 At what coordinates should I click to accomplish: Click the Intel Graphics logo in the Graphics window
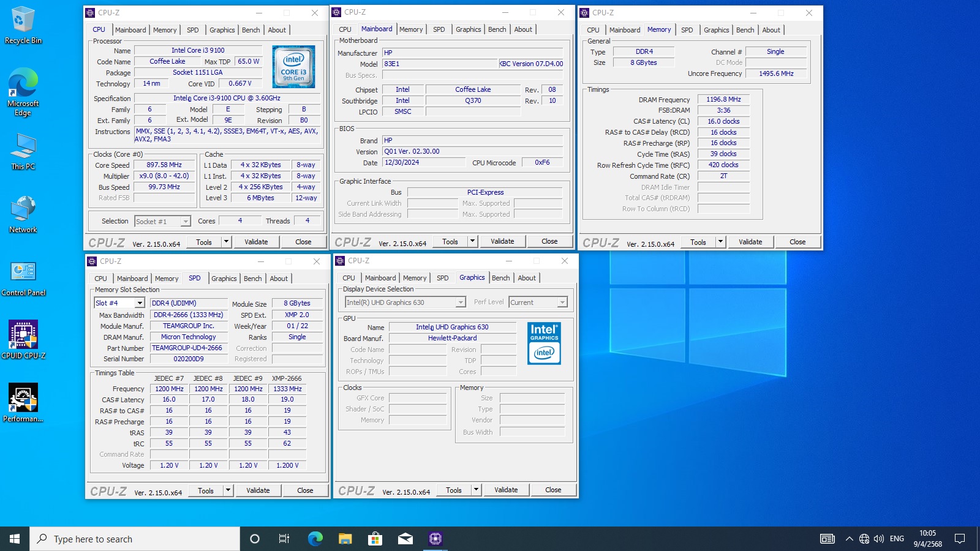544,343
